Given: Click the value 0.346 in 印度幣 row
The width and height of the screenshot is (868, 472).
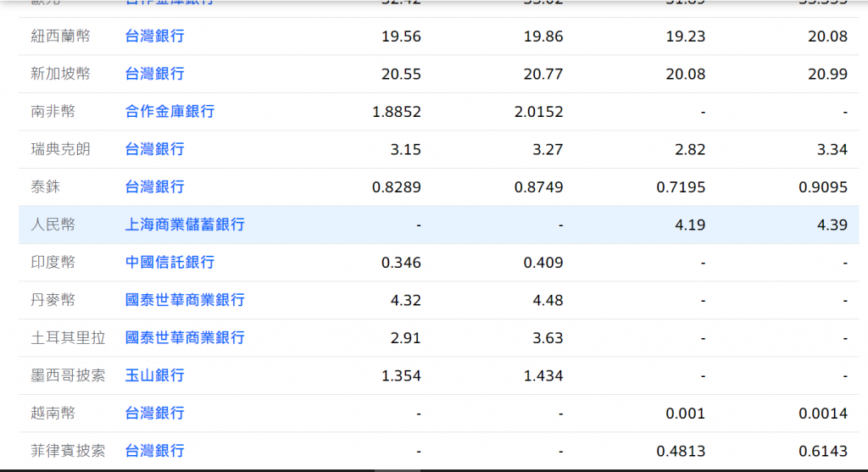Looking at the screenshot, I should tap(401, 263).
